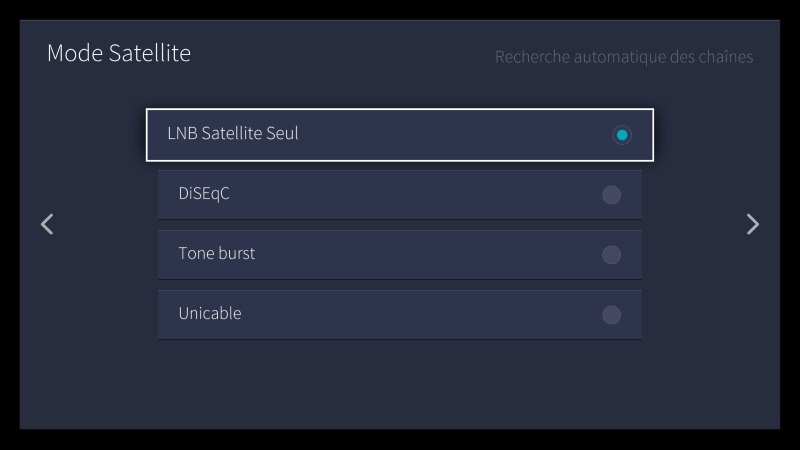800x450 pixels.
Task: Click "Recherche automatique des chaînes" breadcrumb text
Action: tap(624, 57)
